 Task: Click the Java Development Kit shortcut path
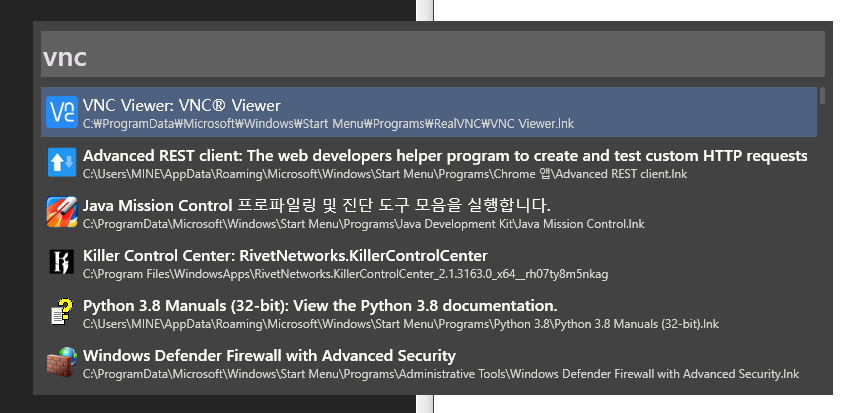coord(364,224)
